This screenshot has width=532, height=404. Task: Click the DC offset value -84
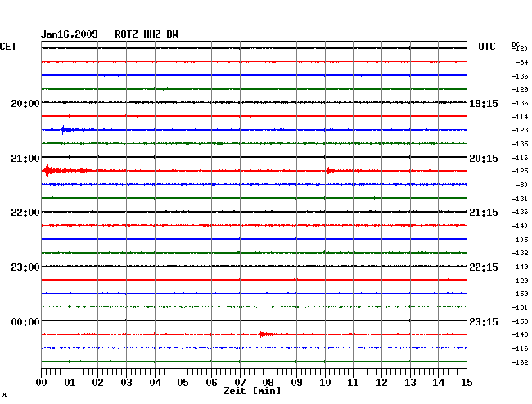tap(522, 62)
